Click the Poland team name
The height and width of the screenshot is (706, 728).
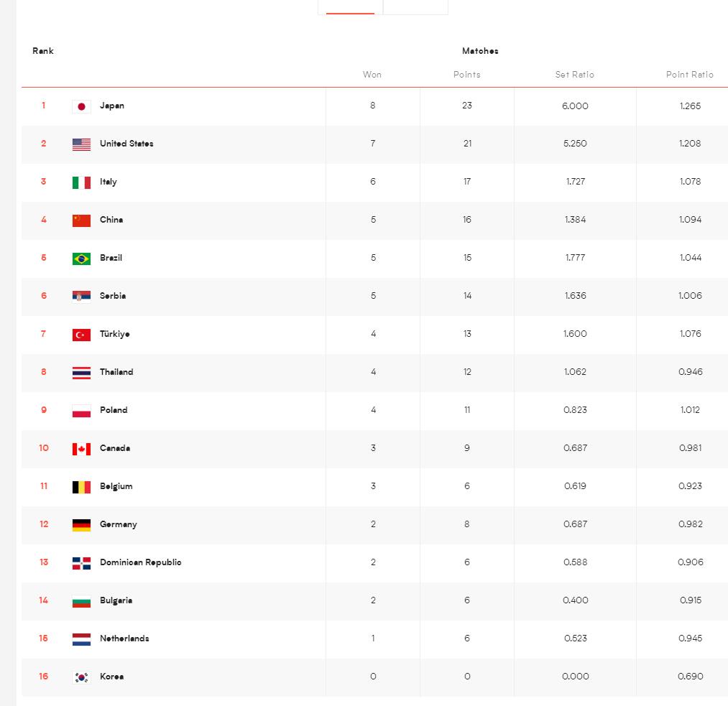[114, 410]
